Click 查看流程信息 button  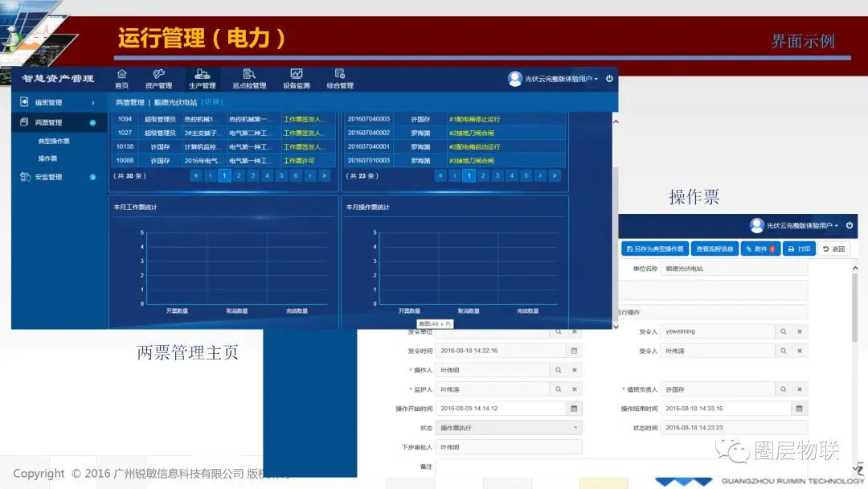[x=714, y=249]
